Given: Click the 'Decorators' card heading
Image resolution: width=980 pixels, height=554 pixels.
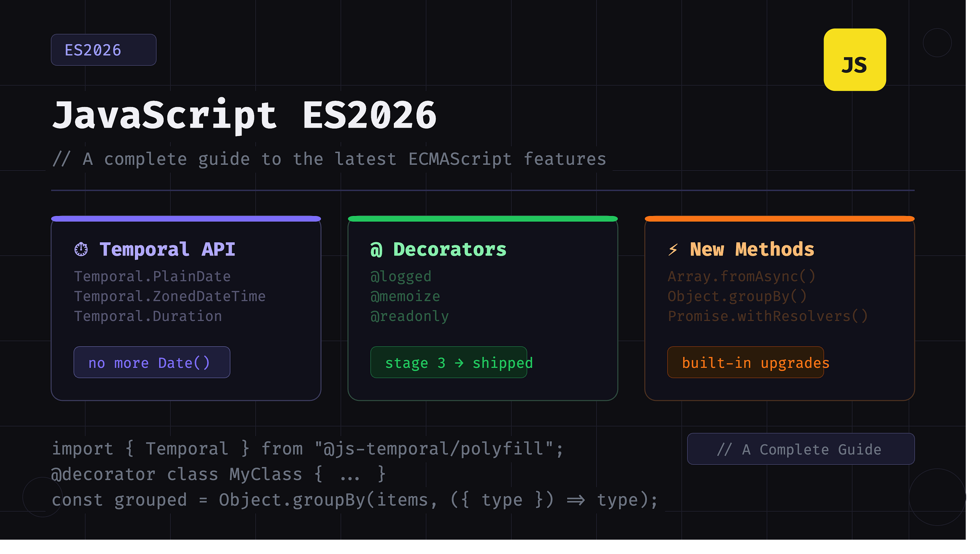Looking at the screenshot, I should 450,249.
